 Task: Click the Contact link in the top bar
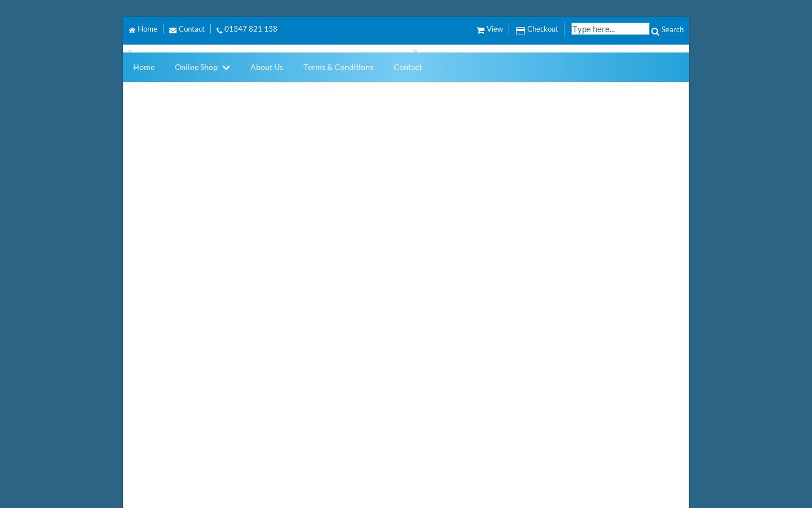point(191,29)
